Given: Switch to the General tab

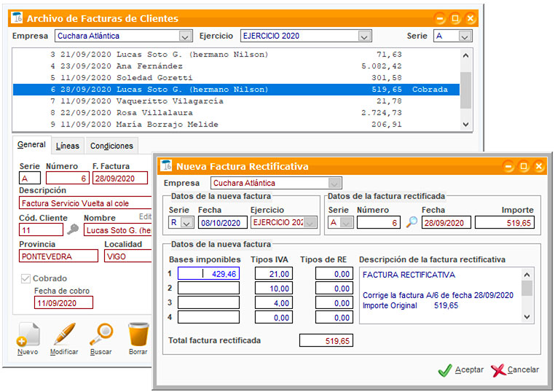Looking at the screenshot, I should [31, 144].
